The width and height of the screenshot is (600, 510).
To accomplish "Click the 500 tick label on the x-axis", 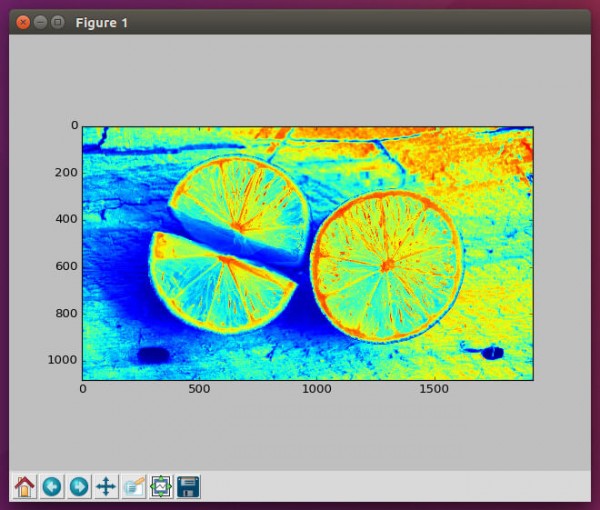I will (199, 389).
